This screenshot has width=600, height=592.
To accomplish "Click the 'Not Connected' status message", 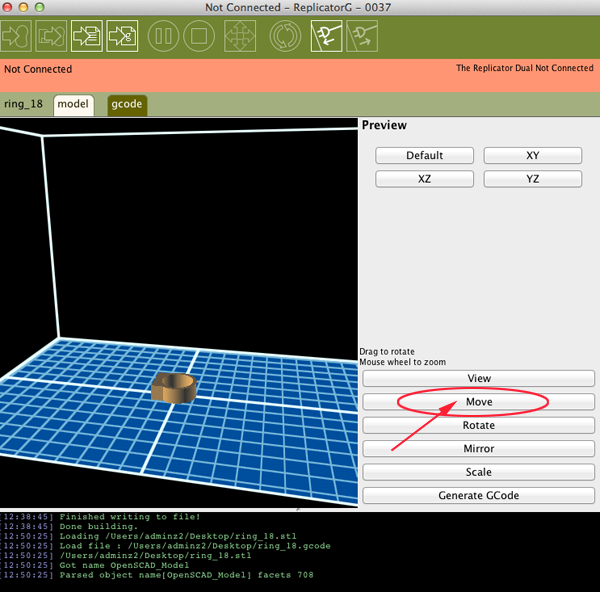I will pyautogui.click(x=38, y=69).
